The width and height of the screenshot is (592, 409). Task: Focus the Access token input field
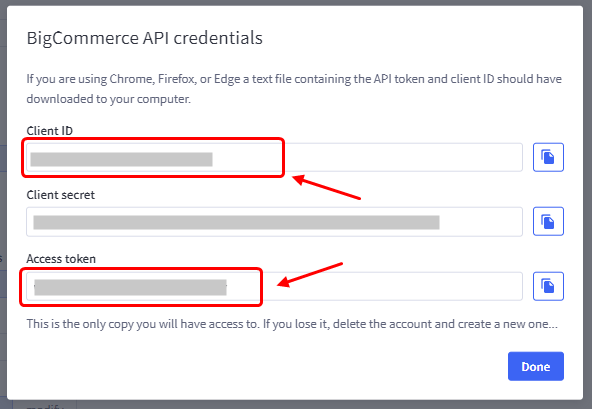click(274, 286)
